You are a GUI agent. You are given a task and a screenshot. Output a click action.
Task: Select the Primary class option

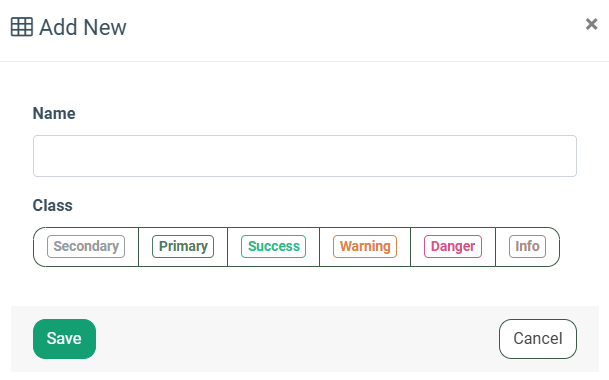183,247
